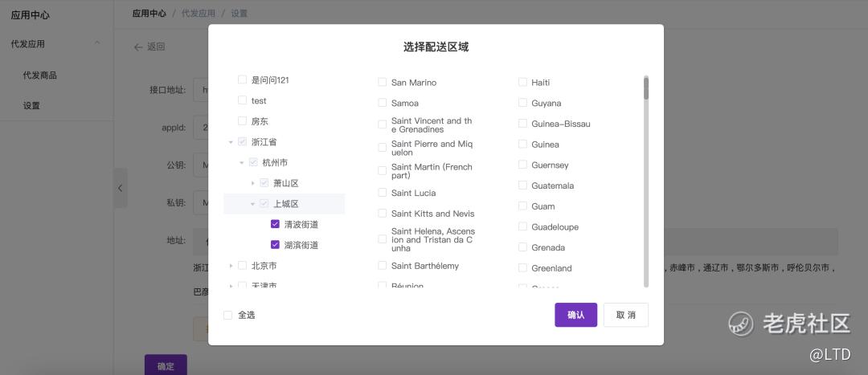The image size is (868, 375).
Task: Go to 代发应用 breadcrumb
Action: [x=199, y=14]
